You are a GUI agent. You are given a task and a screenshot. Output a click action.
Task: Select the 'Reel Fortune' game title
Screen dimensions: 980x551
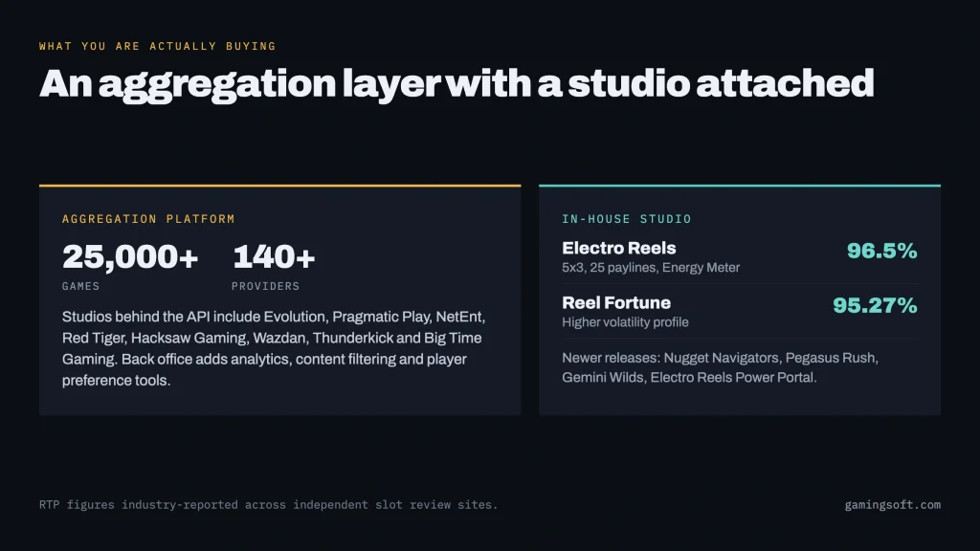tap(616, 303)
